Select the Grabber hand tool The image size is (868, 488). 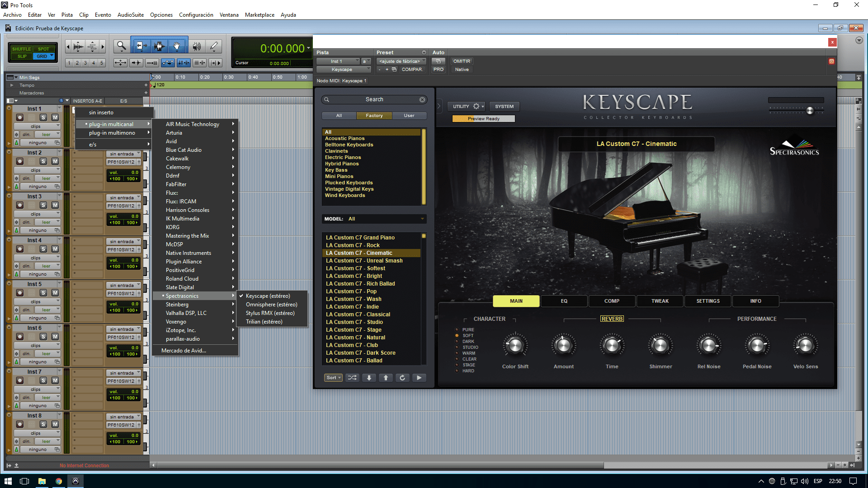177,46
